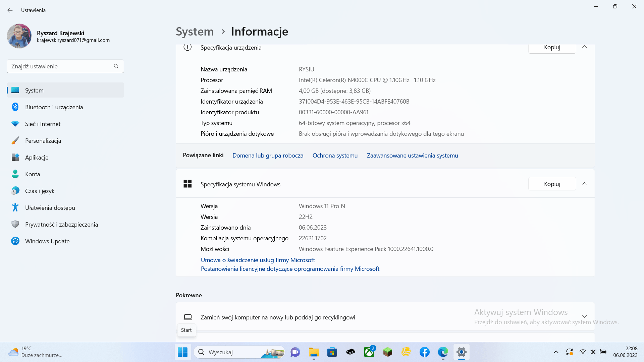
Task: Click the Windows Update sync icon
Action: point(15,241)
